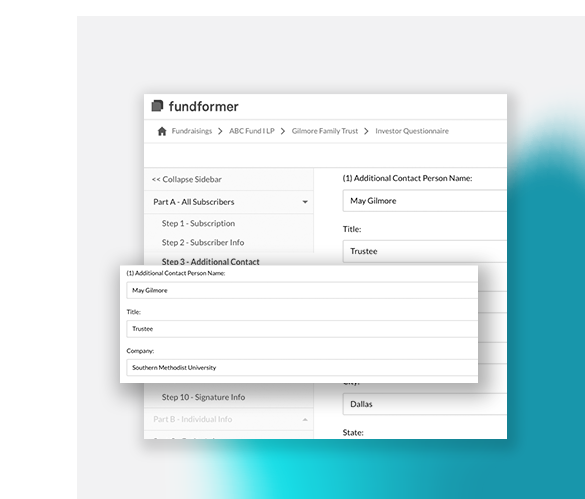Open Step 1 - Subscription
The height and width of the screenshot is (499, 585).
[198, 224]
